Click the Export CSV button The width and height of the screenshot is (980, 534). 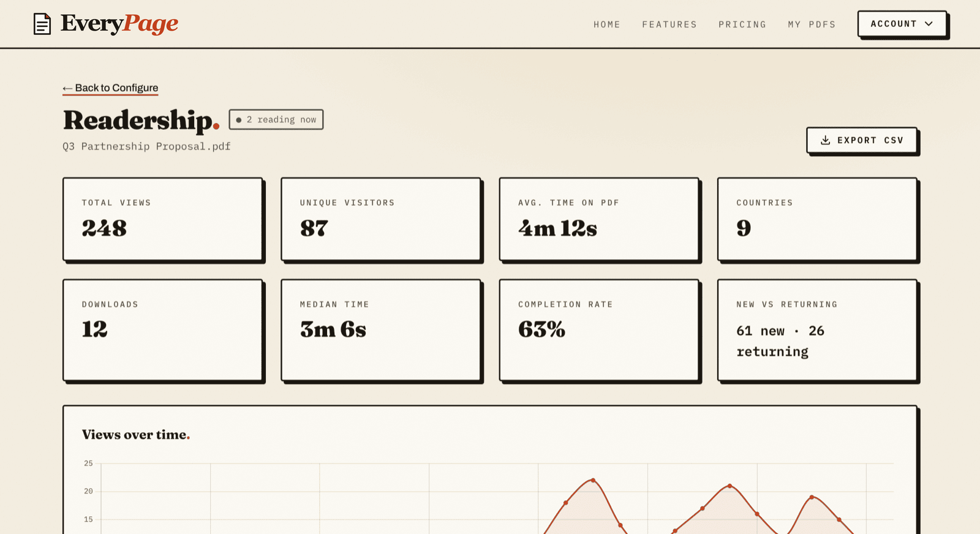[862, 140]
